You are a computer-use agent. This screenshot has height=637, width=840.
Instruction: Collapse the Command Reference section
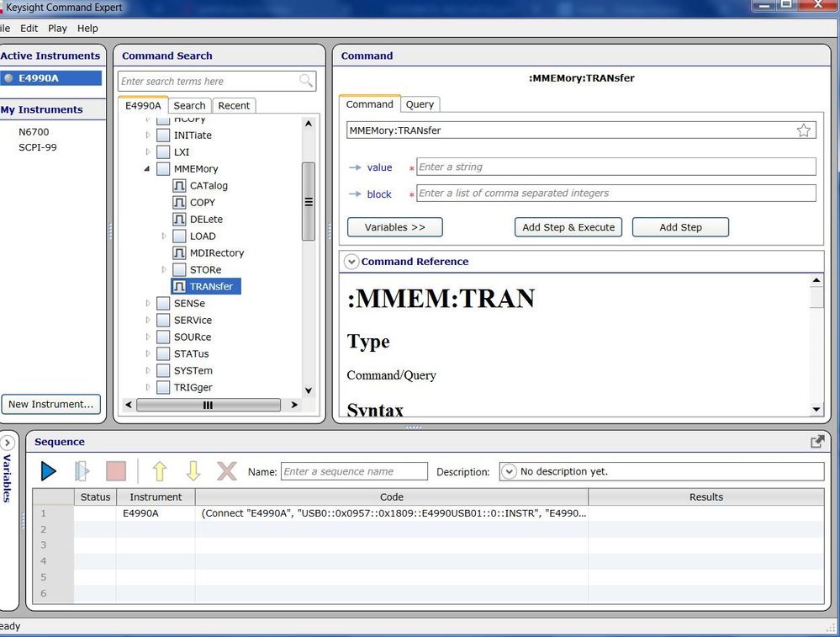point(351,262)
